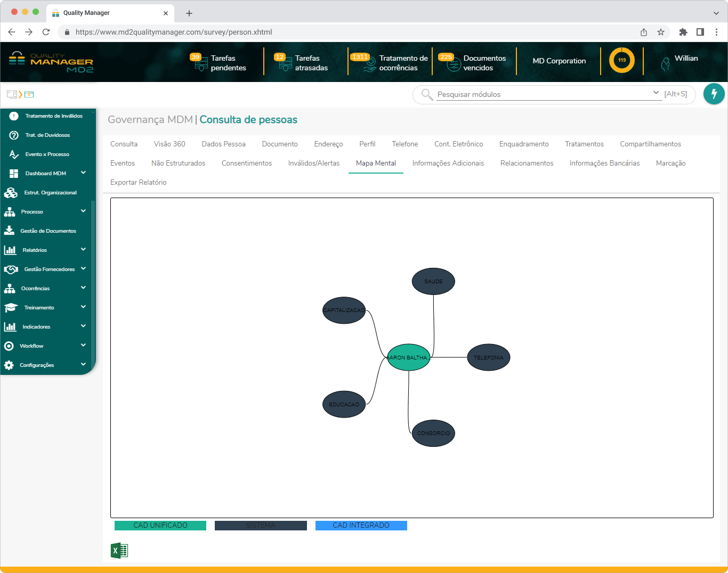Screen dimensions: 728x573
Task: Click the 119 circular progress indicator
Action: click(621, 60)
